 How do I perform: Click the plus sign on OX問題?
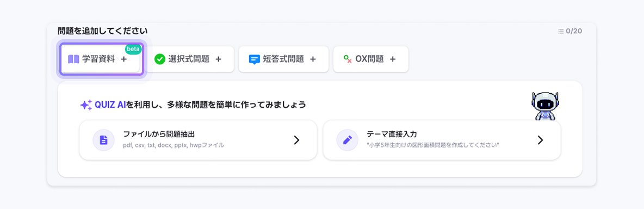coord(393,59)
